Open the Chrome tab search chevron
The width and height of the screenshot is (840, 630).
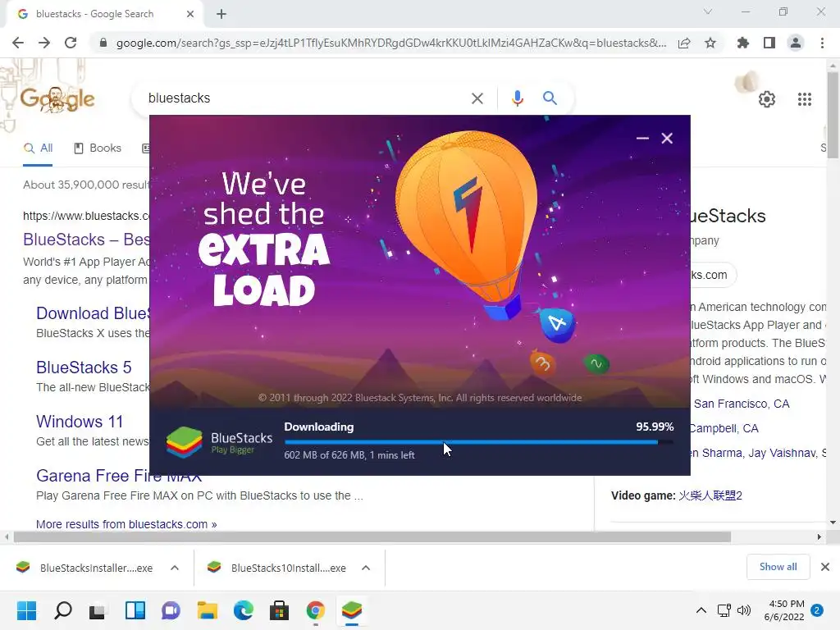708,11
